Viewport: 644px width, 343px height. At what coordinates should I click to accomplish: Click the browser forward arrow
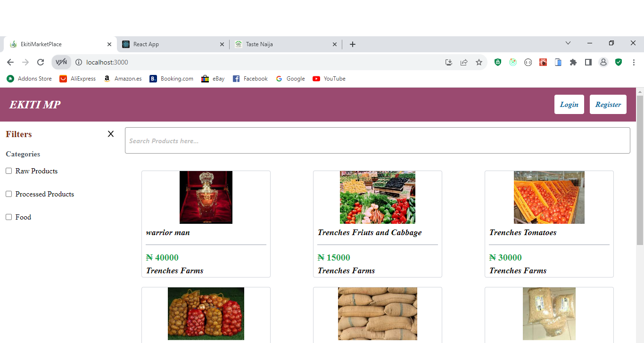[25, 62]
